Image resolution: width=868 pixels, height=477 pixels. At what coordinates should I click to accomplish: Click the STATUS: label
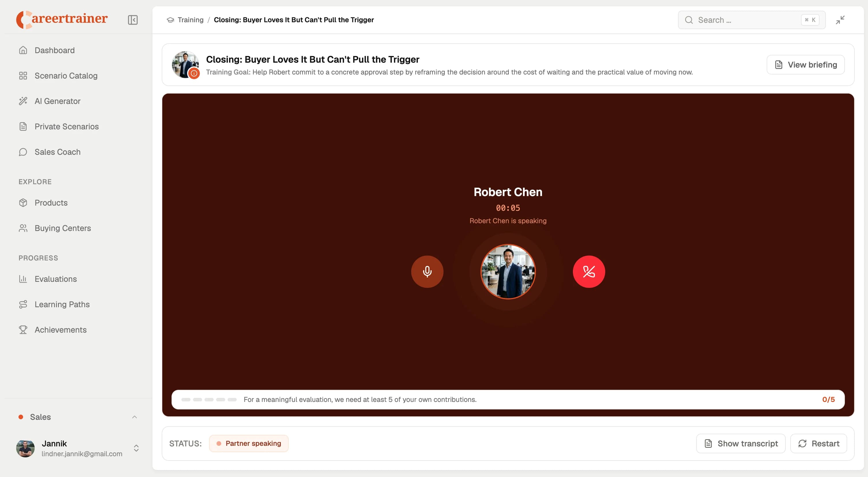[185, 443]
